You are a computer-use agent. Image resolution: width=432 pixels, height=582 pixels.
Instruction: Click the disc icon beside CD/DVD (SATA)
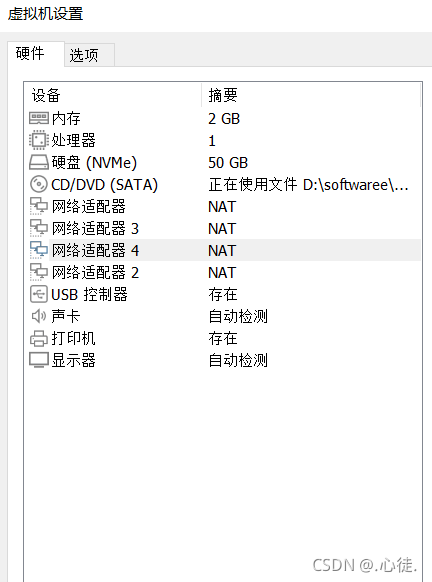[39, 184]
